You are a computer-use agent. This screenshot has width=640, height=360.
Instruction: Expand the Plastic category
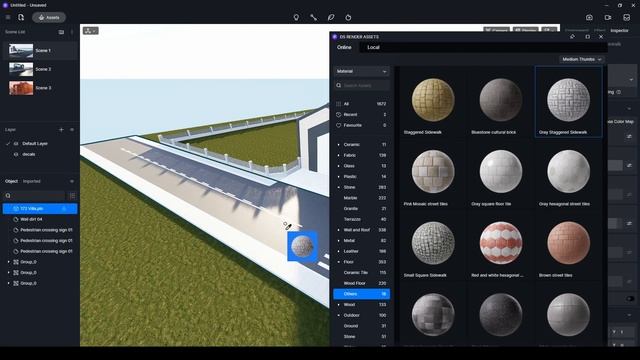click(x=338, y=176)
